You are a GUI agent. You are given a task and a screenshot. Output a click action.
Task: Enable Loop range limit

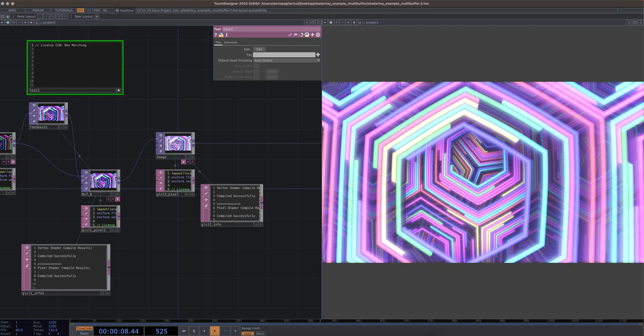(248, 333)
